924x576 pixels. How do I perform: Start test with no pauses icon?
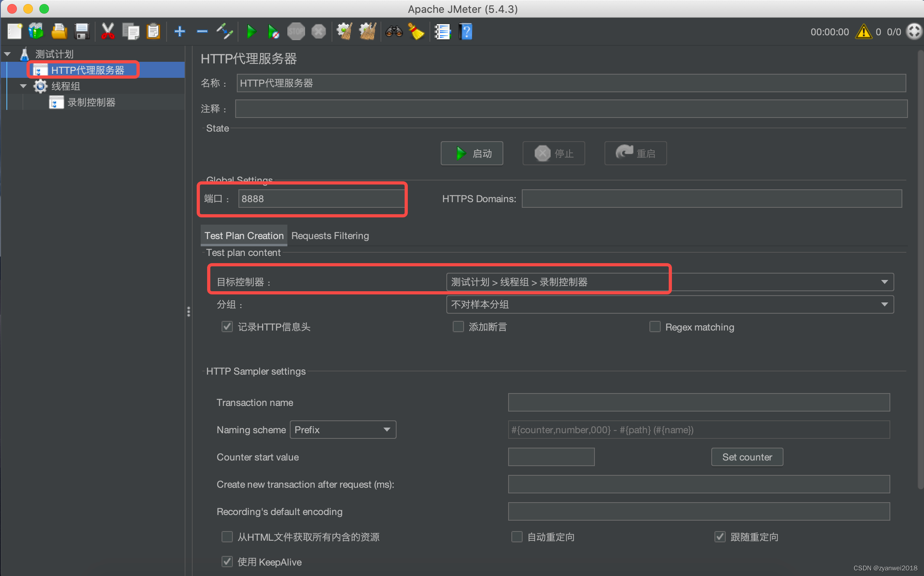click(x=273, y=31)
